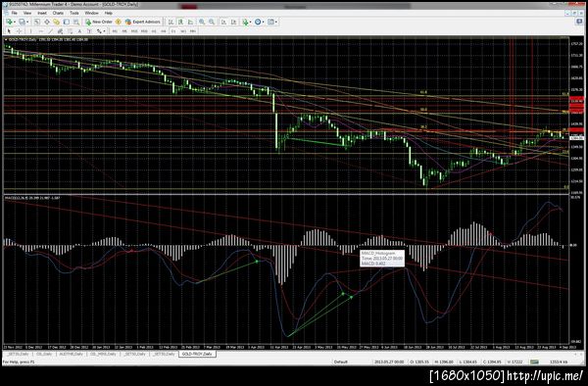The width and height of the screenshot is (588, 386).
Task: Zoom out of the chart
Action: 212,22
